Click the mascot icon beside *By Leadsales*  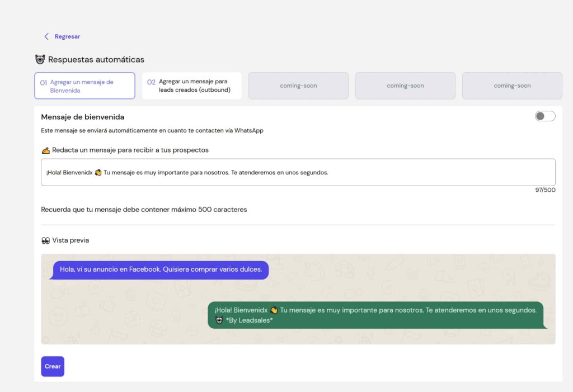(x=219, y=320)
